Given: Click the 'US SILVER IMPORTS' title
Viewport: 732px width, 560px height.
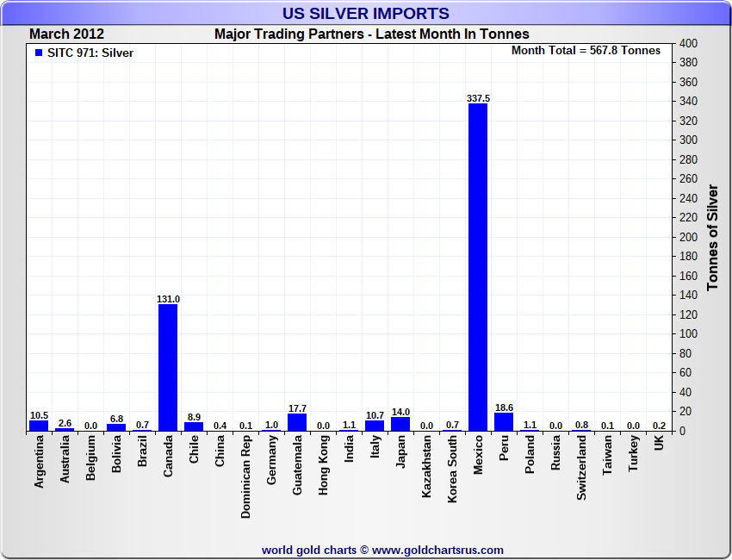Looking at the screenshot, I should 366,14.
